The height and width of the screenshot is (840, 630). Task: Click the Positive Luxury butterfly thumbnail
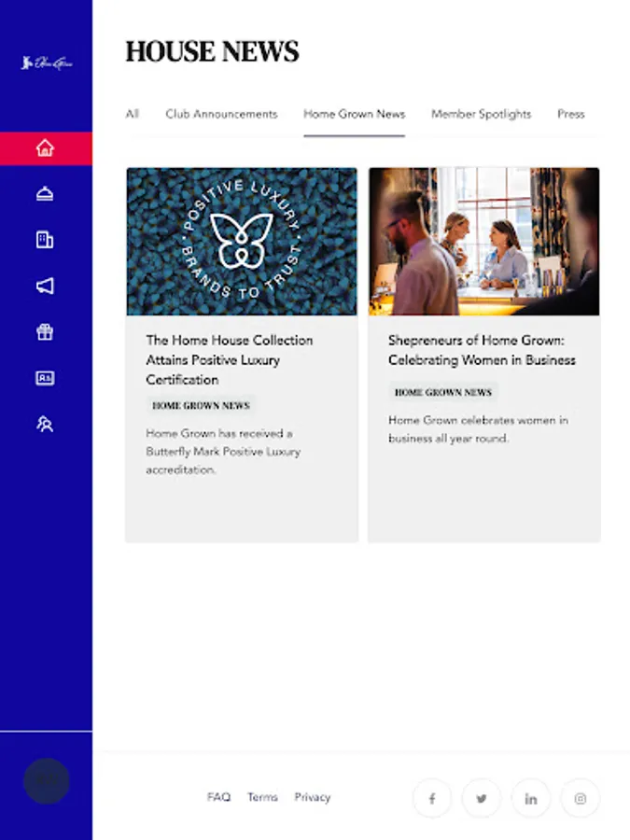(x=242, y=242)
